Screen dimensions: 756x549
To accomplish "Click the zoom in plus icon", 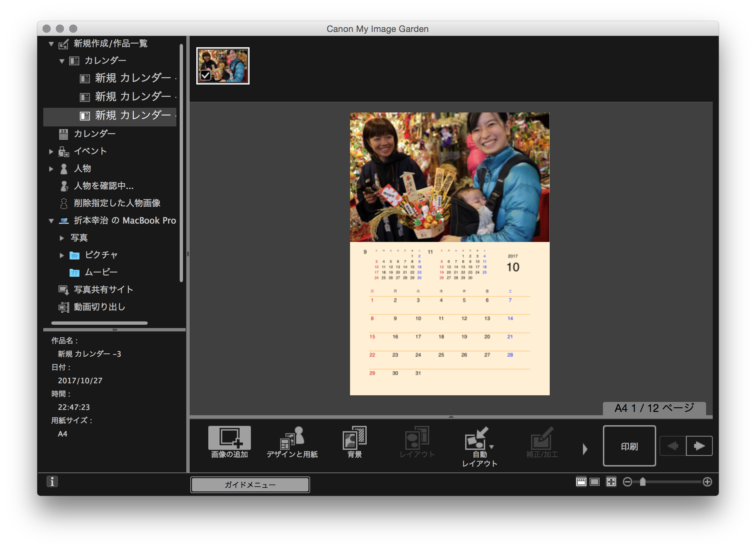I will tap(707, 482).
